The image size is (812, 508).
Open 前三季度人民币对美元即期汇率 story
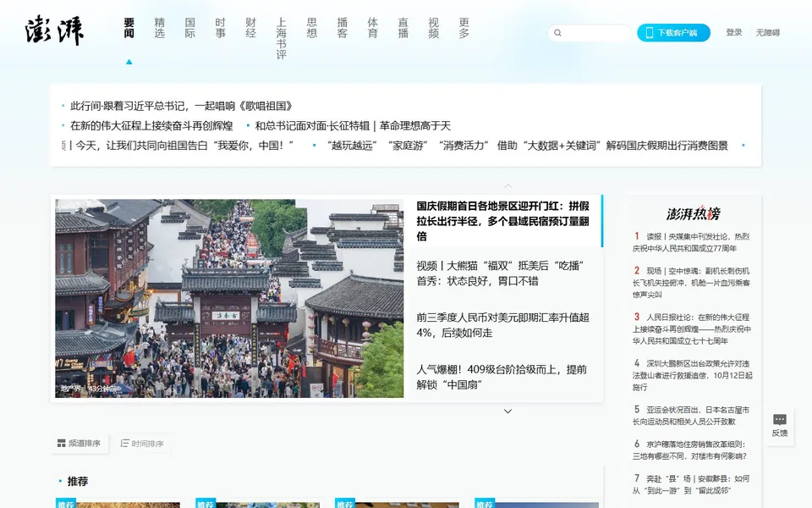[x=502, y=325]
